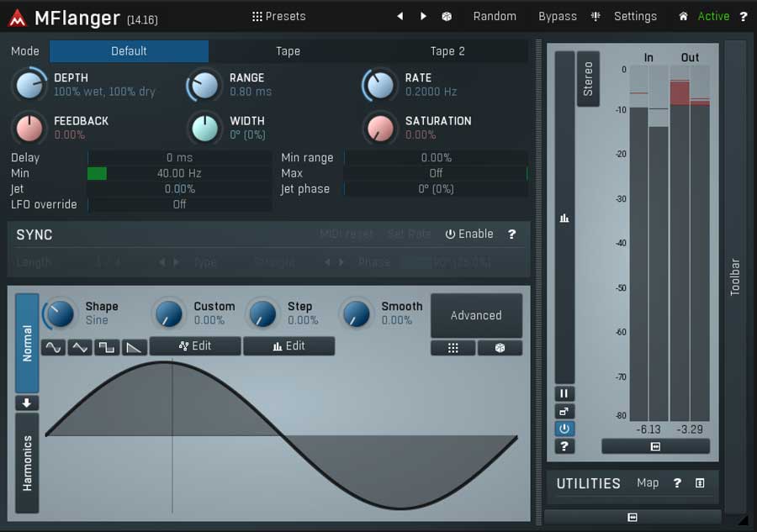Viewport: 757px width, 532px height.
Task: Click the FEEDBACK knob
Action: pyautogui.click(x=29, y=129)
